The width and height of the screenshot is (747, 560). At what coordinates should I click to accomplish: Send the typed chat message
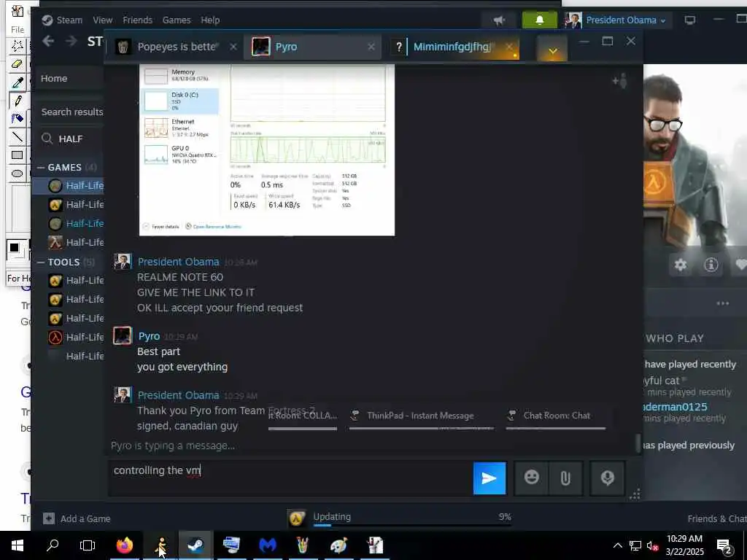click(x=489, y=478)
